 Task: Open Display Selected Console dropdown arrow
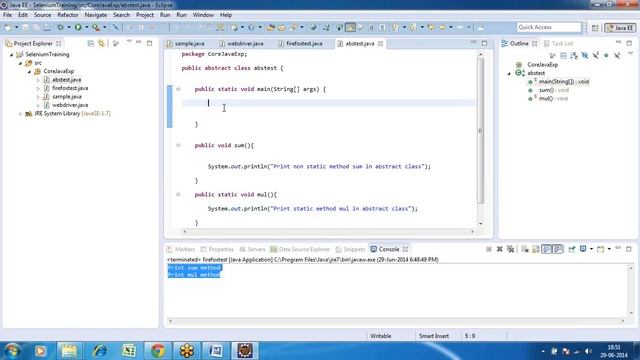point(591,249)
